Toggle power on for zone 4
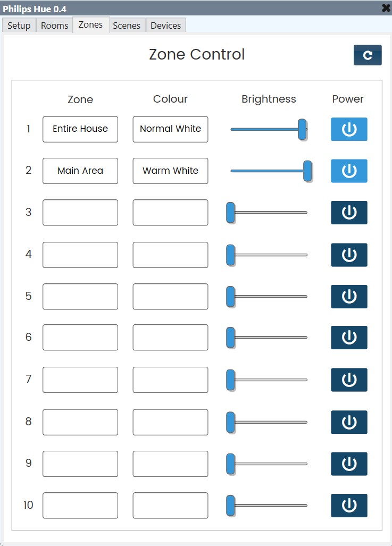392x546 pixels. [349, 255]
